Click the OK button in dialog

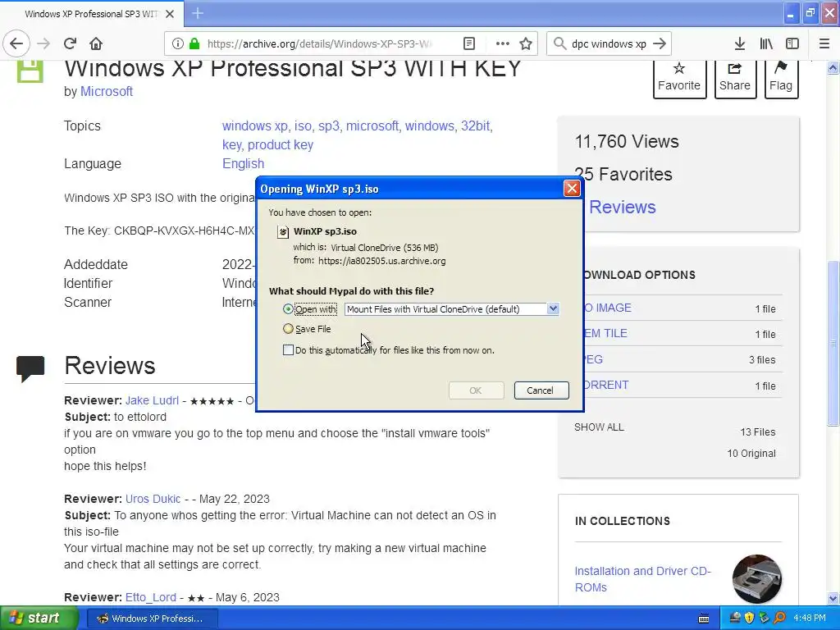(x=476, y=390)
